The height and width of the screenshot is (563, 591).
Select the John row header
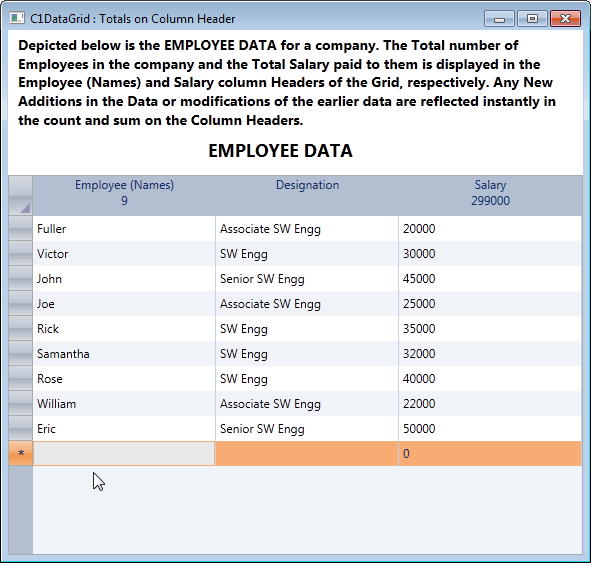point(21,278)
